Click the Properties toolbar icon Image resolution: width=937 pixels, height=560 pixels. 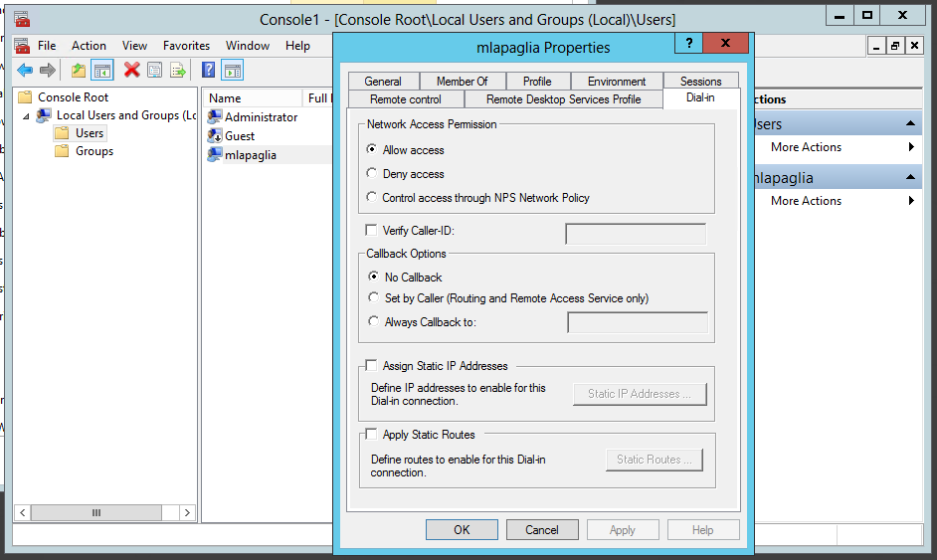coord(155,71)
